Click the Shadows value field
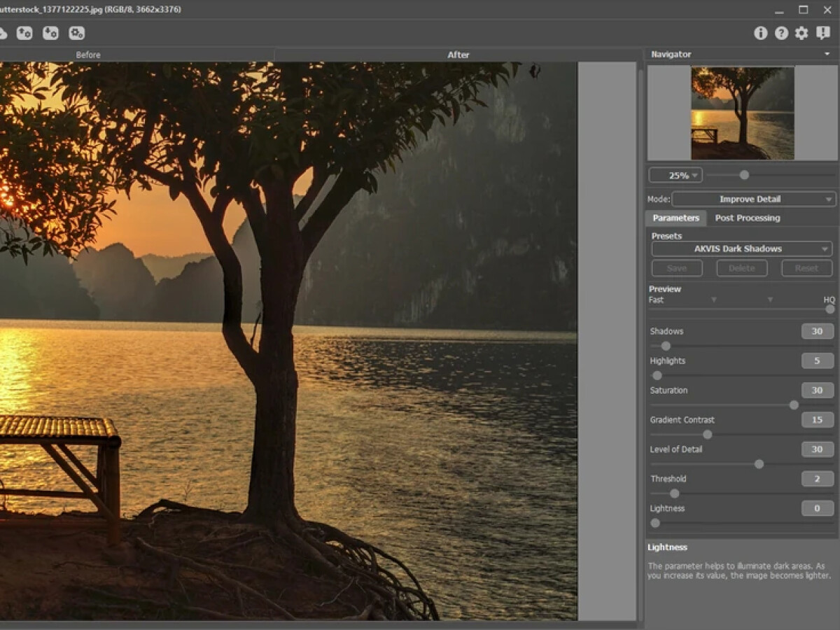This screenshot has height=630, width=840. pos(817,331)
